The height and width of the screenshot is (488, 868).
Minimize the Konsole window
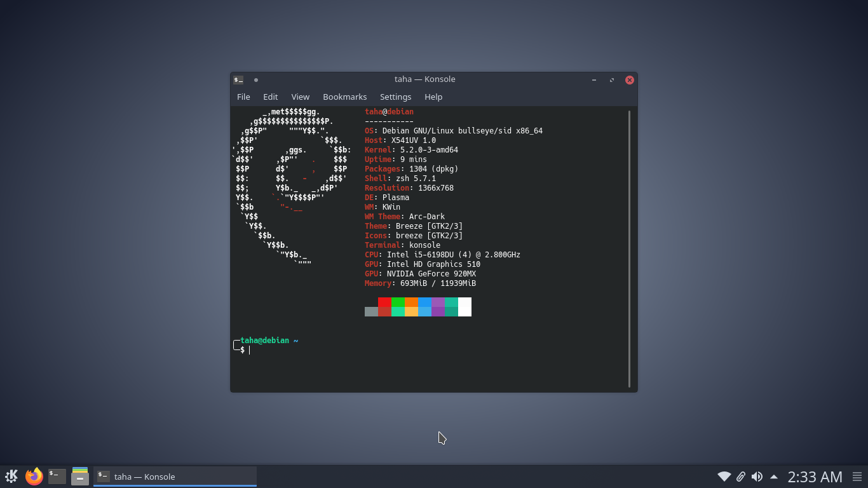coord(594,79)
